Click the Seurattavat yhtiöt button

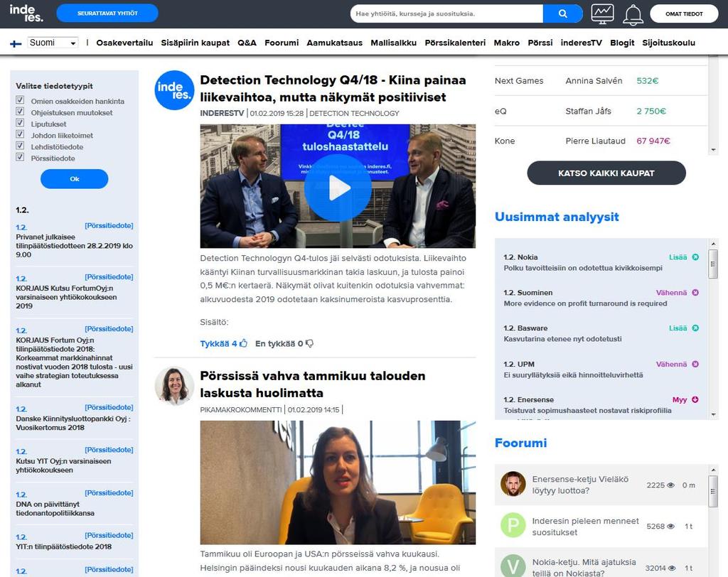tap(107, 14)
